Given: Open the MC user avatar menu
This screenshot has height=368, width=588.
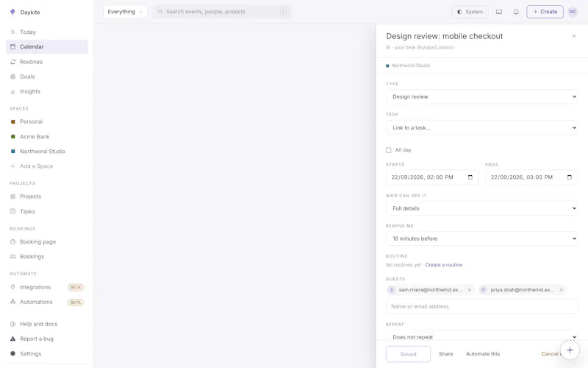Looking at the screenshot, I should pos(573,12).
